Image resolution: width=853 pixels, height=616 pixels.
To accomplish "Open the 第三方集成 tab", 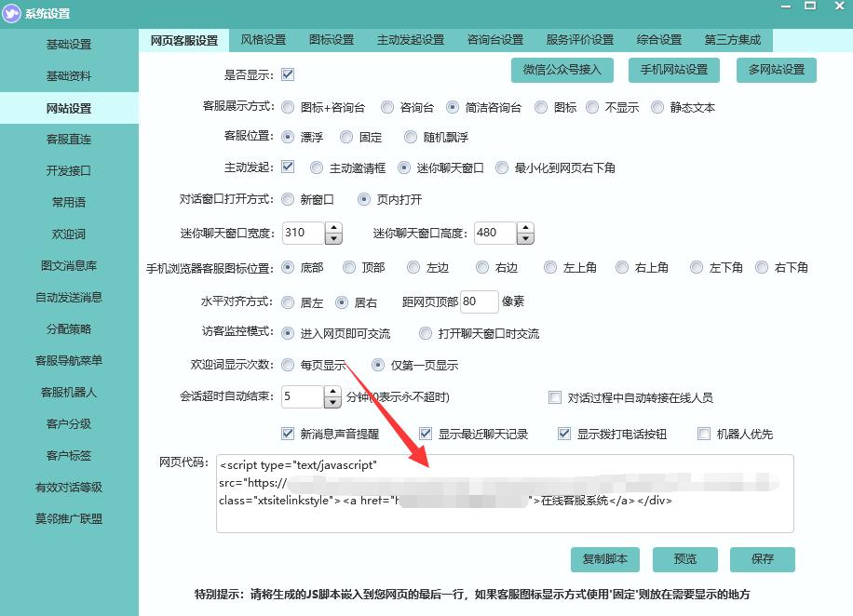I will click(x=731, y=41).
